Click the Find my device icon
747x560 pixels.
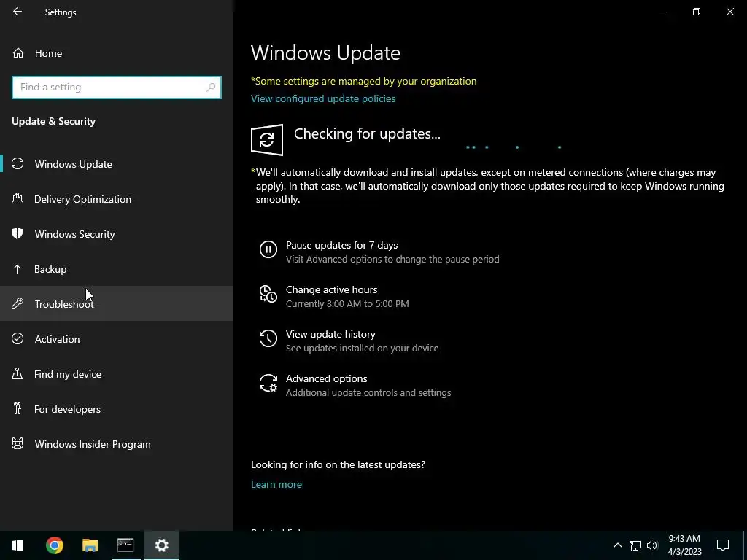tap(18, 373)
